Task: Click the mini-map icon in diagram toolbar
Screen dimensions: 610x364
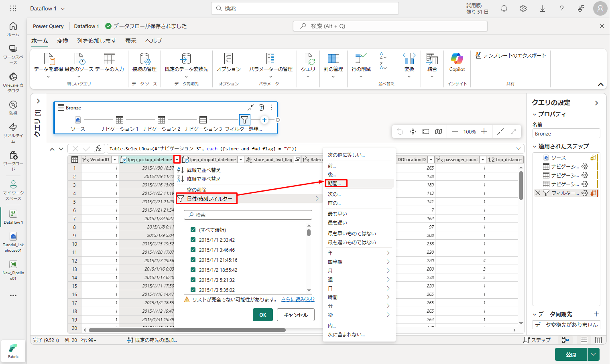Action: pos(439,131)
